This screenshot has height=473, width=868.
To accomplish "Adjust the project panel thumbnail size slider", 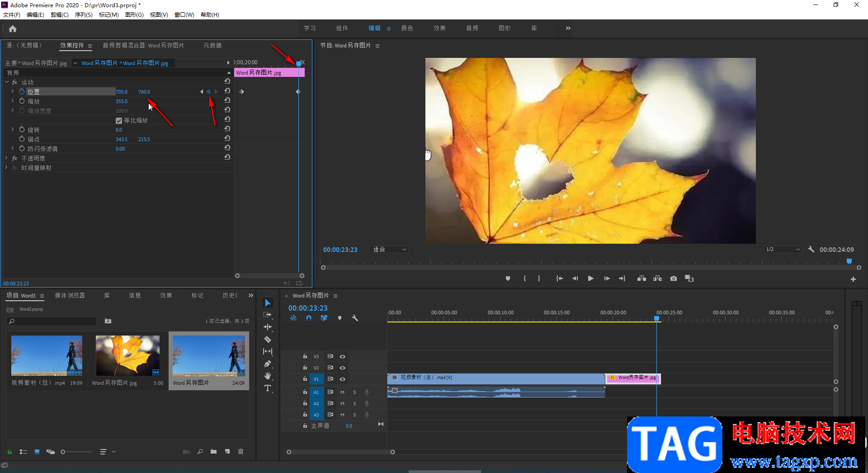I will click(63, 452).
